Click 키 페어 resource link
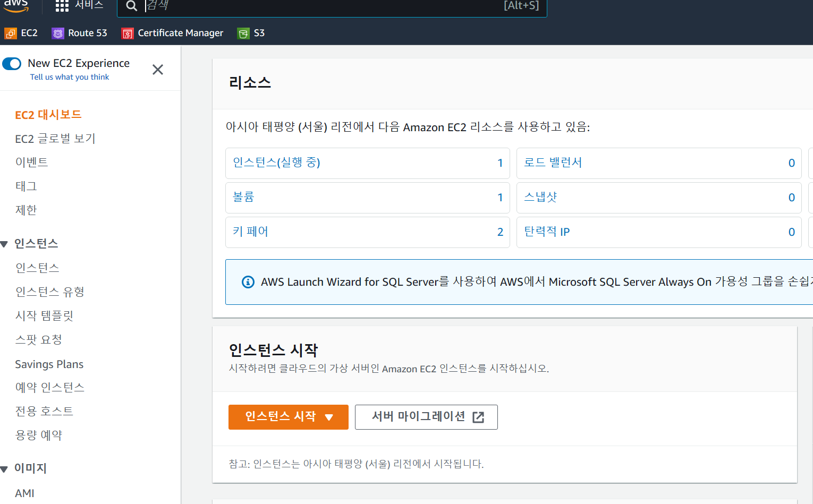Viewport: 813px width, 504px height. pyautogui.click(x=250, y=232)
